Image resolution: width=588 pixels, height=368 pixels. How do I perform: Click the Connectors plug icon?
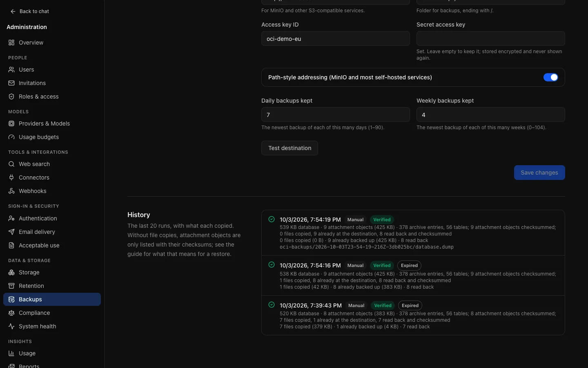(x=11, y=177)
